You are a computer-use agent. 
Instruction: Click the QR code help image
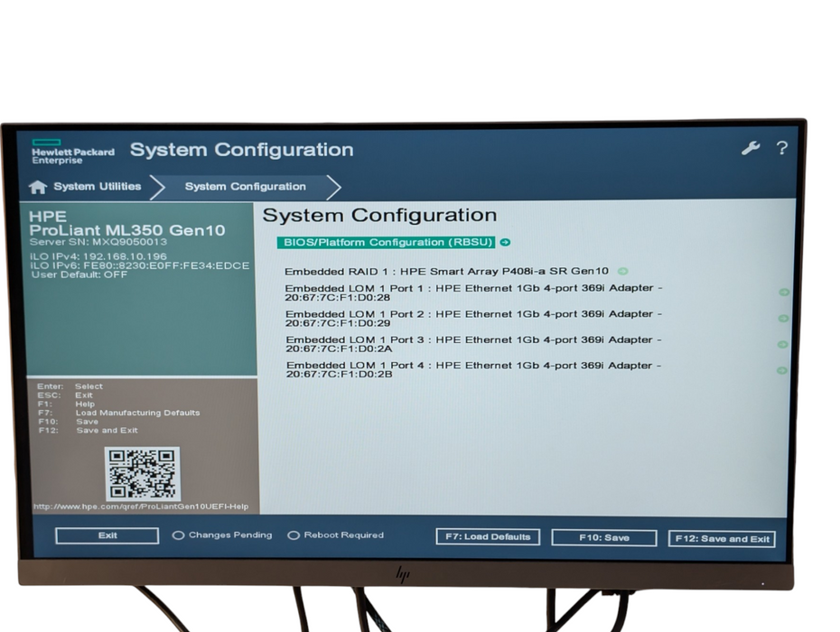tap(142, 474)
